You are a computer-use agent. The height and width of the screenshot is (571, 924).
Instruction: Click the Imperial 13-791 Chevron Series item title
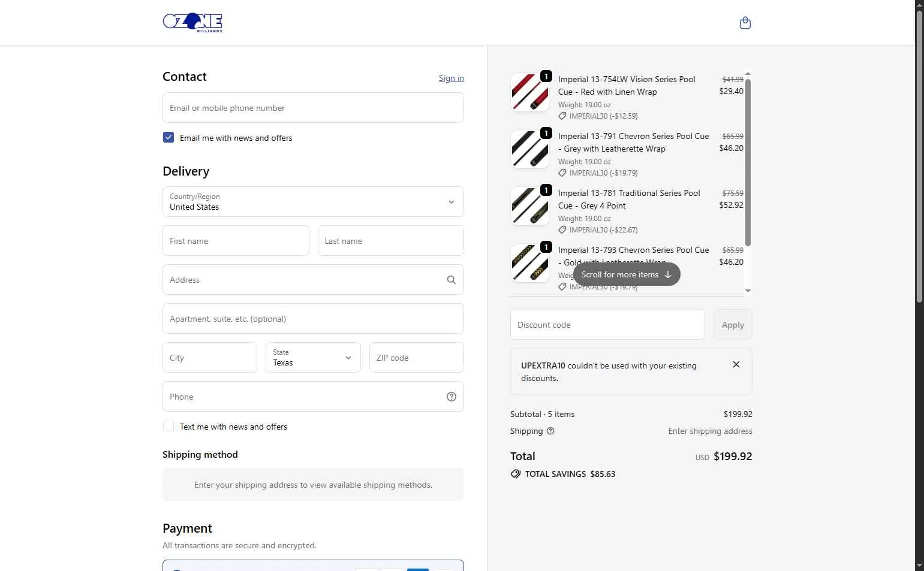tap(633, 143)
